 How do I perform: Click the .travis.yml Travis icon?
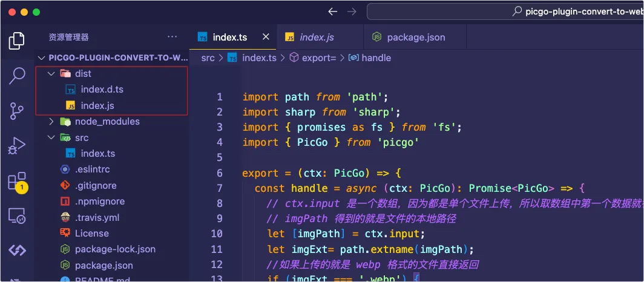(x=65, y=218)
